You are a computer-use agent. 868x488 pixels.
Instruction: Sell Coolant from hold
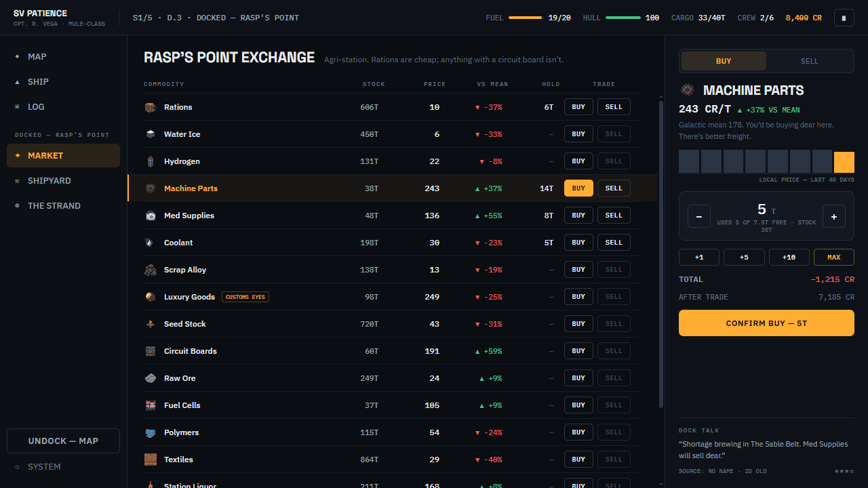coord(614,243)
